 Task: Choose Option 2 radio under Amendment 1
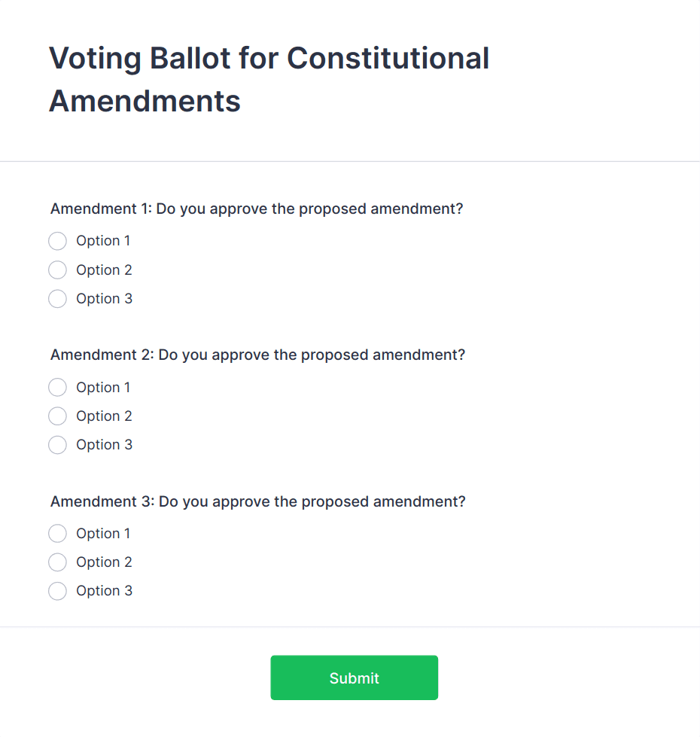57,270
